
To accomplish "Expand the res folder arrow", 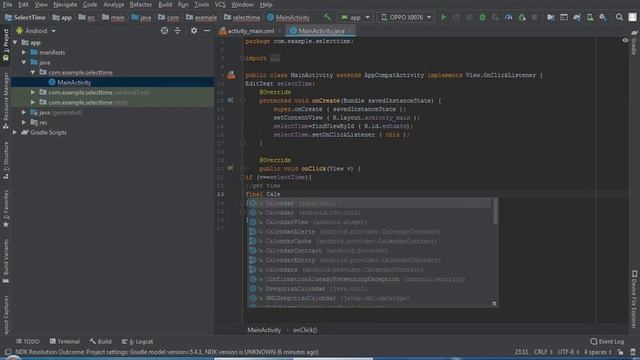I will 24,122.
